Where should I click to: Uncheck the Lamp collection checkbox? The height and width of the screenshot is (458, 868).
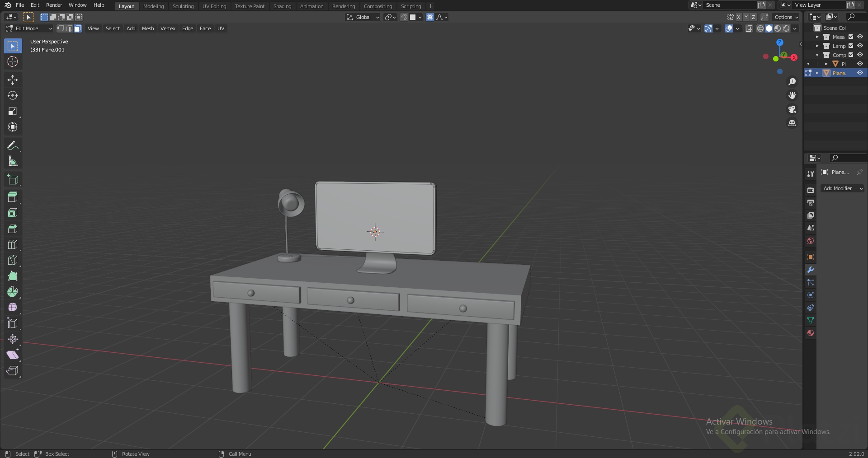point(851,46)
